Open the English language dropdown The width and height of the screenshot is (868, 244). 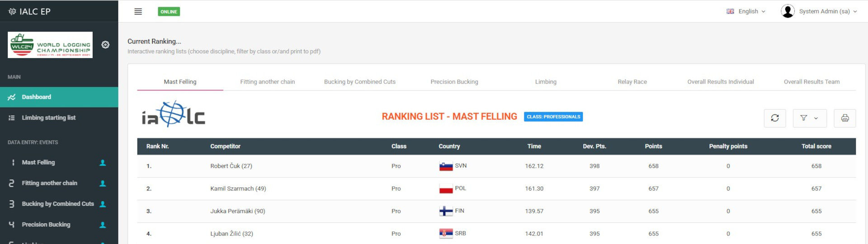746,11
